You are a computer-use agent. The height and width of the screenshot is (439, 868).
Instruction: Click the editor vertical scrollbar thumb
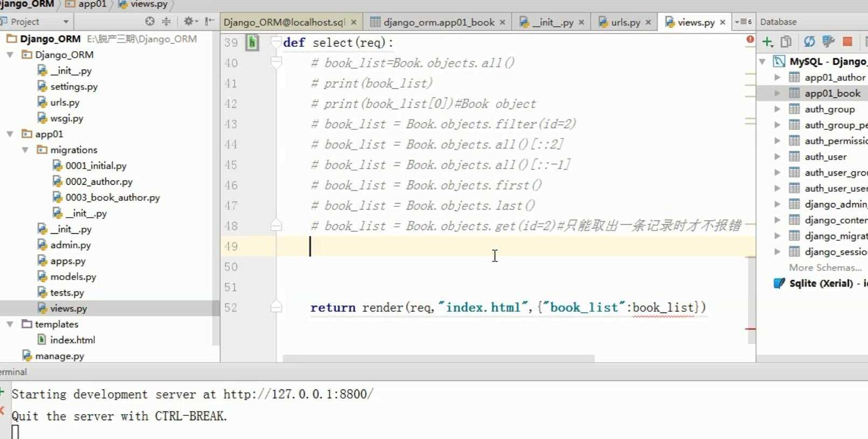tap(751, 299)
